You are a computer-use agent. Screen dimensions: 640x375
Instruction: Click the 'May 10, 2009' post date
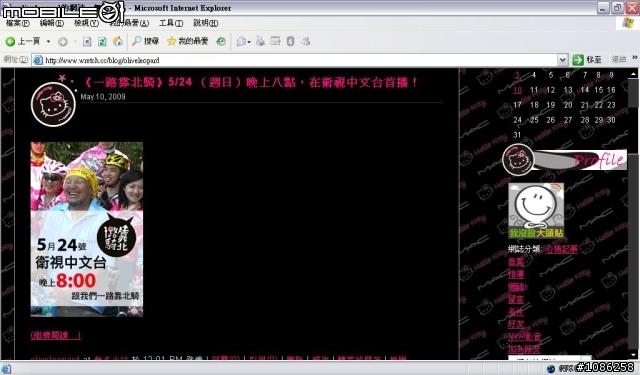pos(103,97)
